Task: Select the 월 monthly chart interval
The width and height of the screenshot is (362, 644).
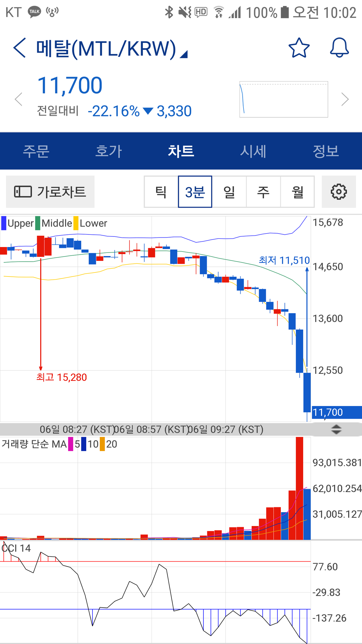Action: pos(298,192)
